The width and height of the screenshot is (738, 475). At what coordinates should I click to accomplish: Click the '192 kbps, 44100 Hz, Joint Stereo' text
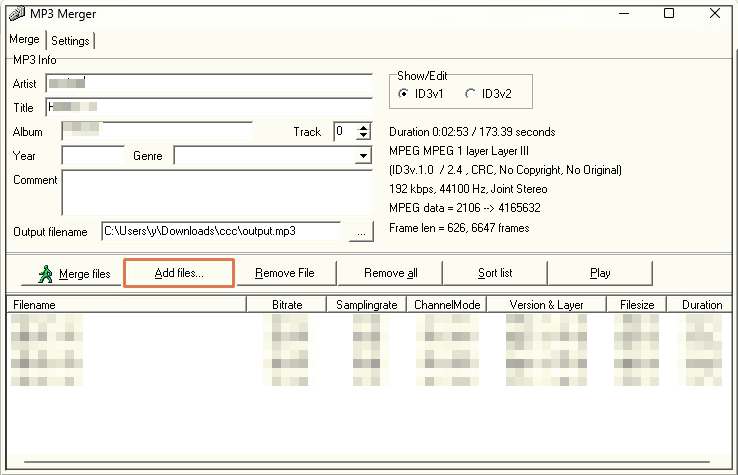point(468,189)
